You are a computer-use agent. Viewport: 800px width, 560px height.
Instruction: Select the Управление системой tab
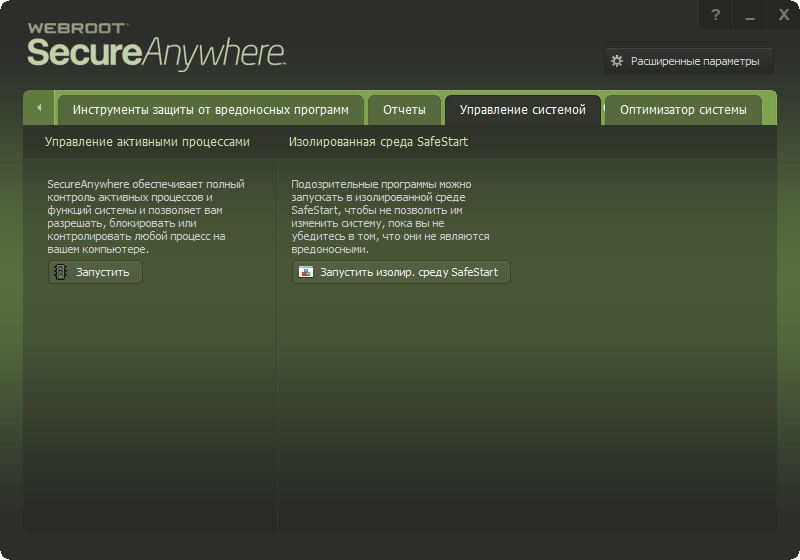pyautogui.click(x=522, y=110)
